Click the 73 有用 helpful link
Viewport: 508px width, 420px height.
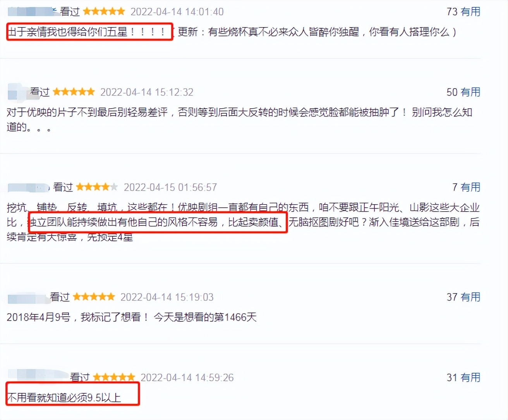tap(463, 12)
